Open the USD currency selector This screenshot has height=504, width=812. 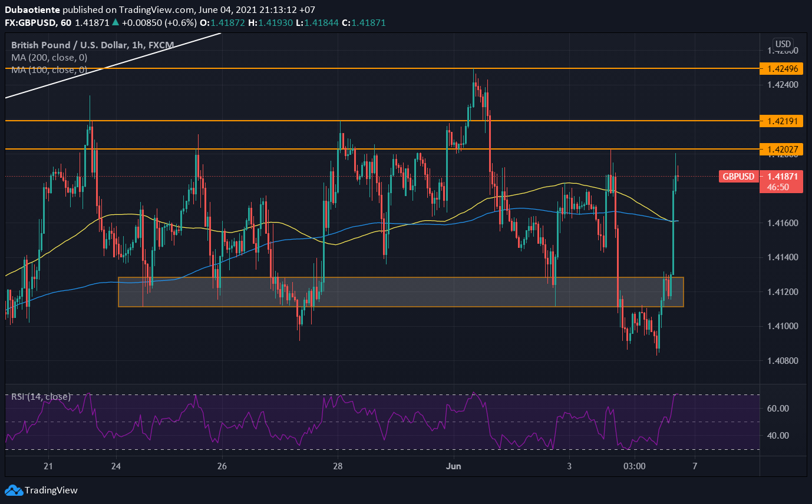[783, 44]
